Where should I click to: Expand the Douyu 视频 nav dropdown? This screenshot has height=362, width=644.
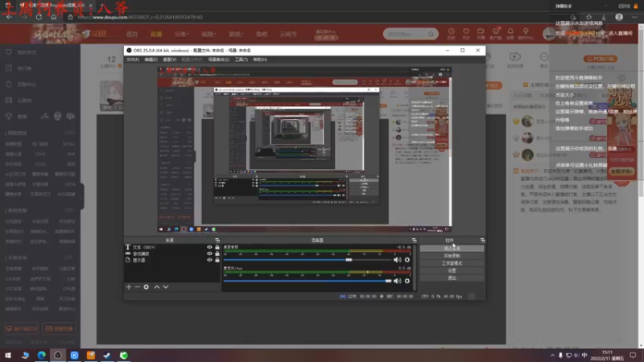coord(208,34)
